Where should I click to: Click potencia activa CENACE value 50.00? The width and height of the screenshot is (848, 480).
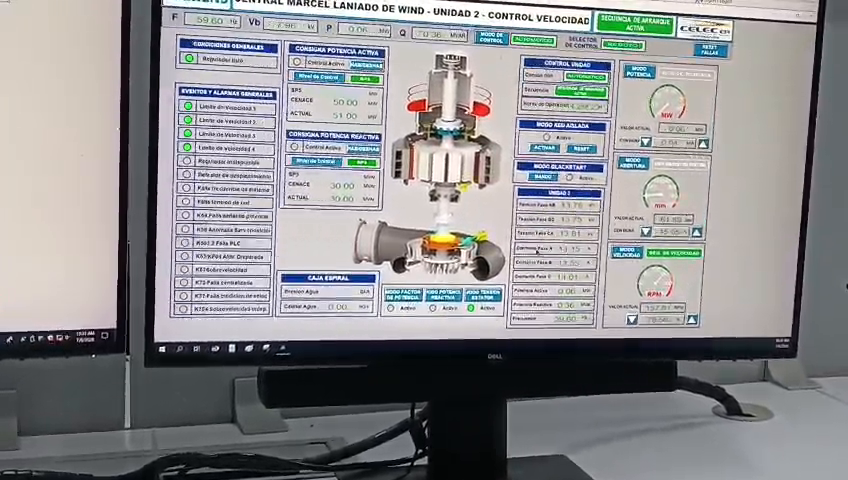click(345, 102)
